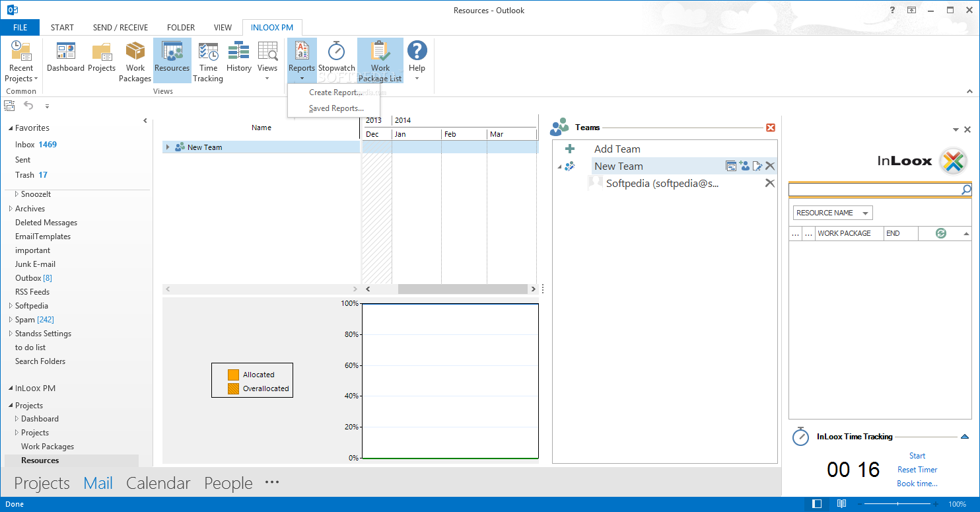980x512 pixels.
Task: Switch to the Calendar module
Action: (158, 484)
